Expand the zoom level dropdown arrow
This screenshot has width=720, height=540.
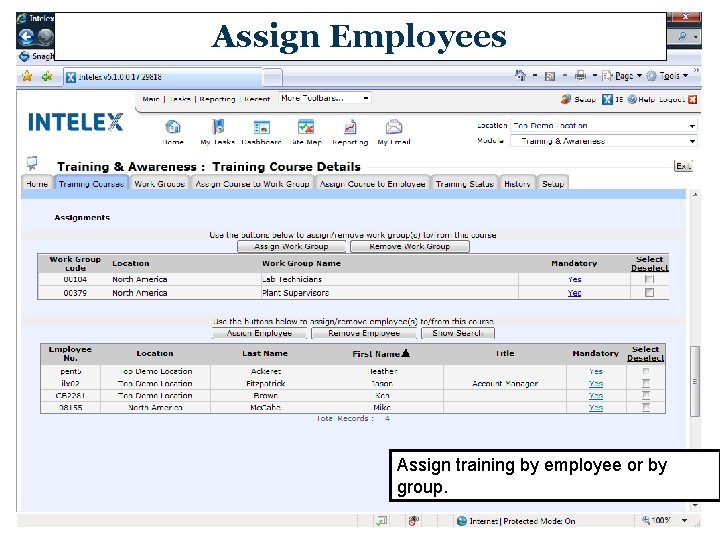coord(685,520)
